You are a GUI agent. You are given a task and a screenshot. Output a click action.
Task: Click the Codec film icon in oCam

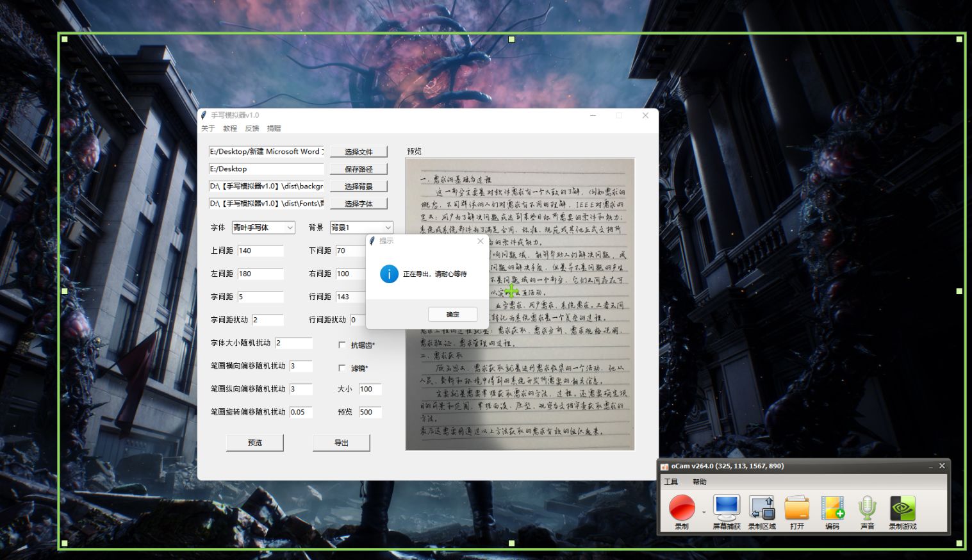(x=832, y=508)
